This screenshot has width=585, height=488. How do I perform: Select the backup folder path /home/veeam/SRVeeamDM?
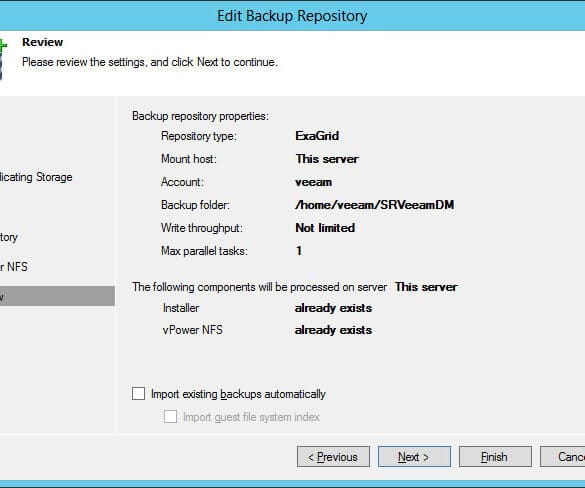tap(375, 205)
